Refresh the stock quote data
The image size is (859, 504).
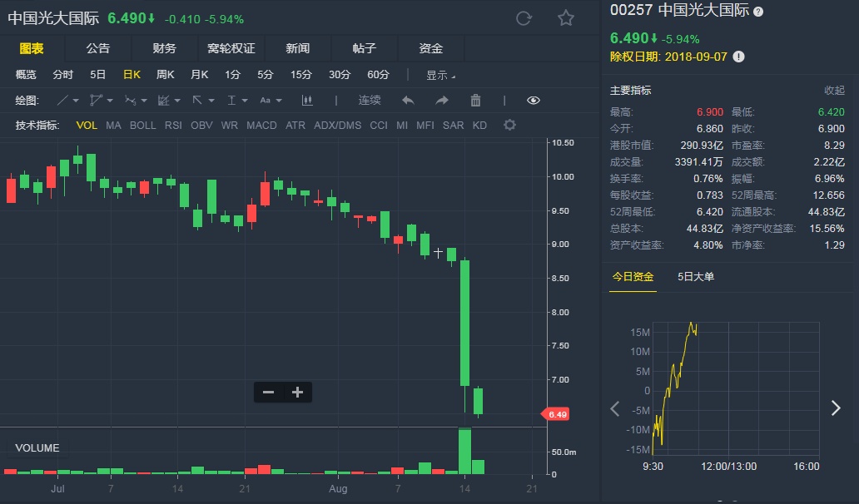pyautogui.click(x=524, y=18)
